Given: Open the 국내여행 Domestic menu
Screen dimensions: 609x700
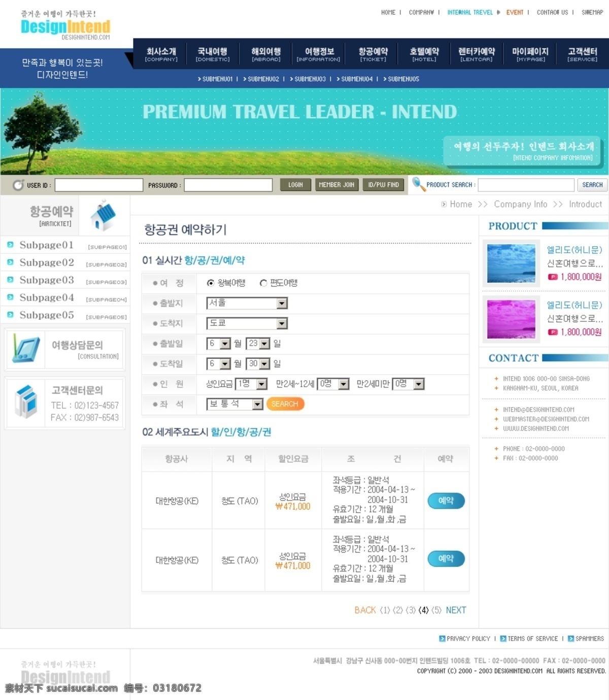Looking at the screenshot, I should click(213, 54).
